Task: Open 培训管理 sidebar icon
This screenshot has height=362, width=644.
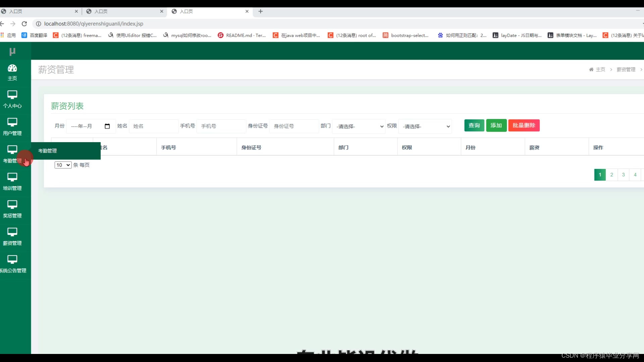Action: coord(12,178)
